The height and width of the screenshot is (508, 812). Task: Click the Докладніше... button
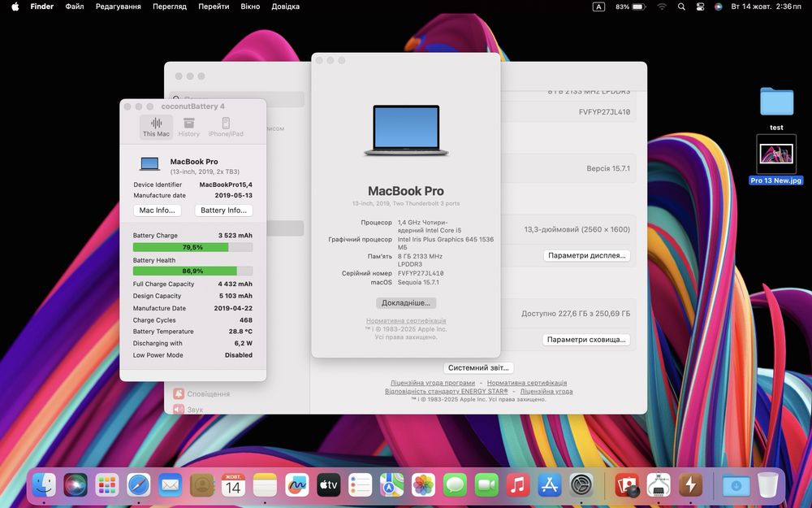pyautogui.click(x=406, y=302)
